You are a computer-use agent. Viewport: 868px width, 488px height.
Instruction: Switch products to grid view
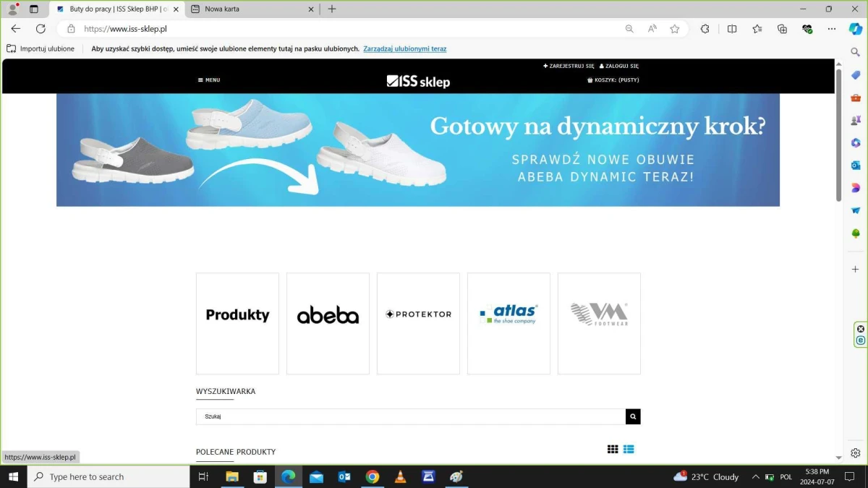click(x=613, y=449)
